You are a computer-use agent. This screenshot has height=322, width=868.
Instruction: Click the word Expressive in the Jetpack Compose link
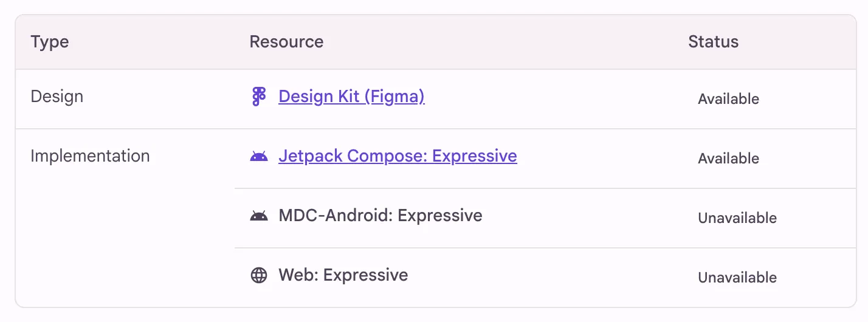click(x=475, y=156)
